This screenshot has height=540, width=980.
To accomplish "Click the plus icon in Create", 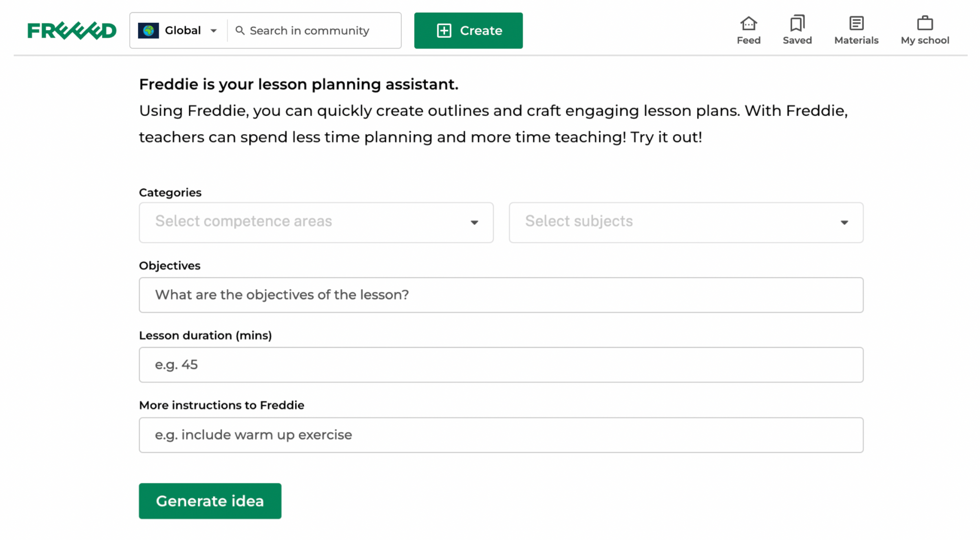I will (x=444, y=30).
